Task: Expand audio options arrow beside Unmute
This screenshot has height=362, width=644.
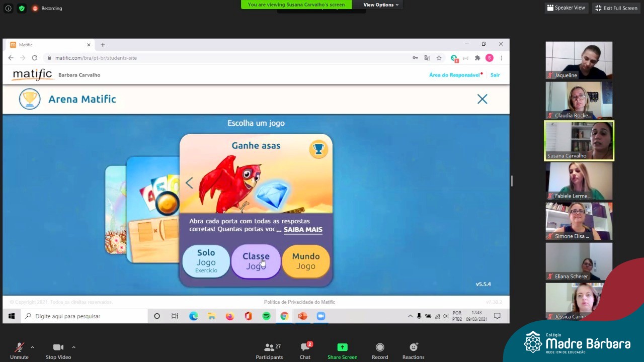Action: coord(32,347)
